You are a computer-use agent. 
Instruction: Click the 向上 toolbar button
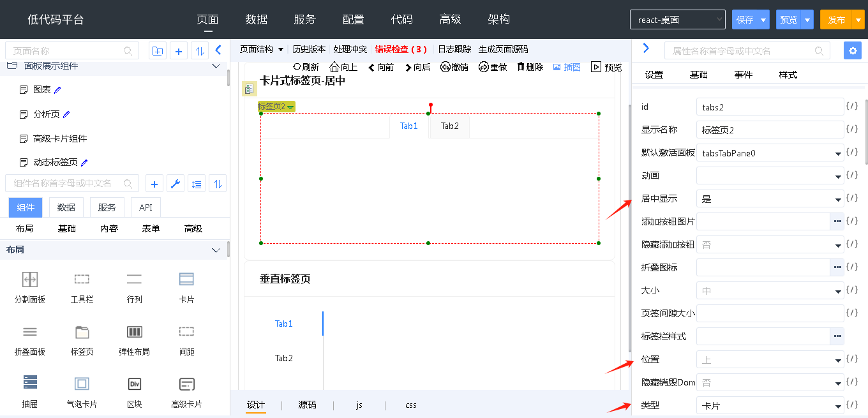(343, 67)
